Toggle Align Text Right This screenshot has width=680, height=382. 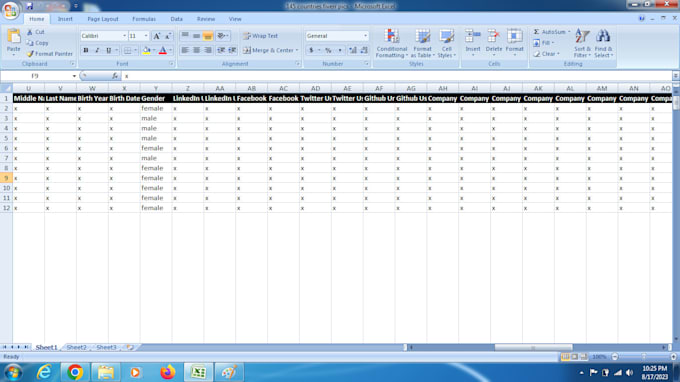(208, 50)
